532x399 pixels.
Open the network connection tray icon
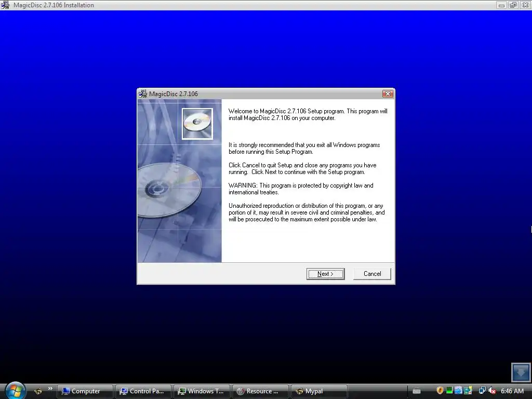pos(482,391)
